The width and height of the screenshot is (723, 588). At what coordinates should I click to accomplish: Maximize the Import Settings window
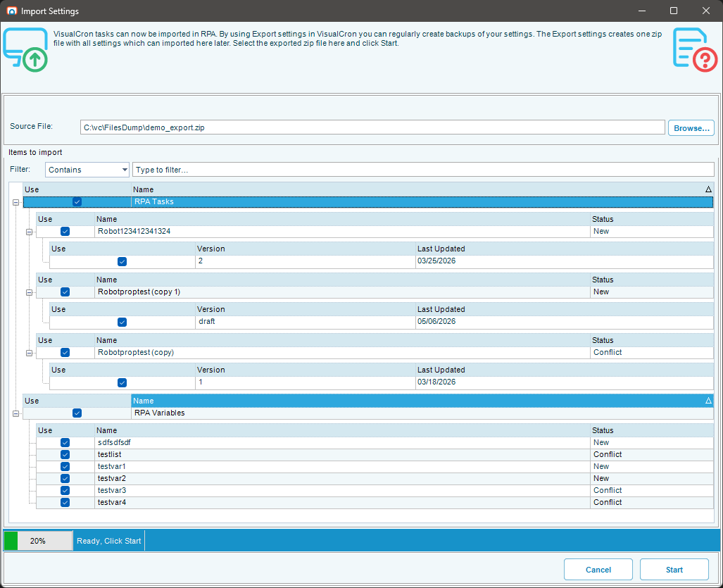673,11
